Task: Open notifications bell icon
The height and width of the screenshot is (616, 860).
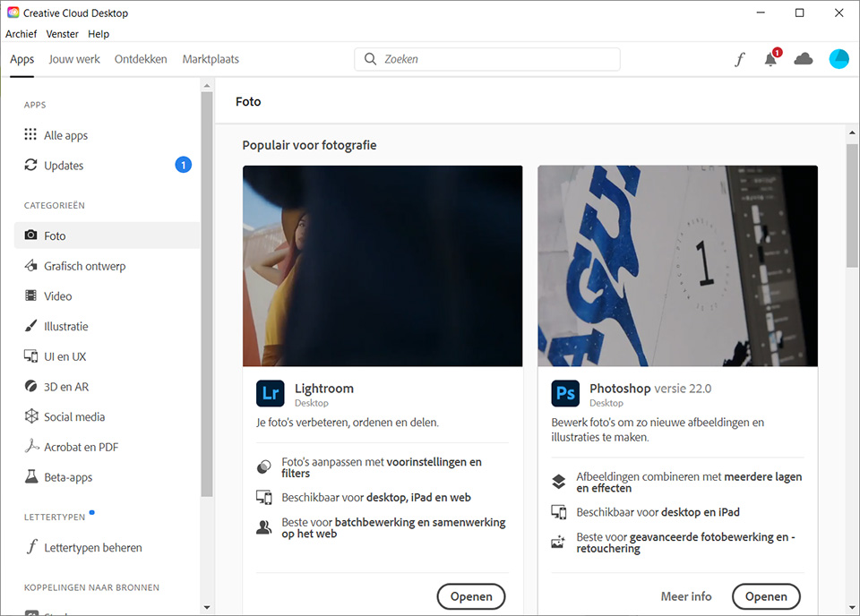Action: [771, 58]
